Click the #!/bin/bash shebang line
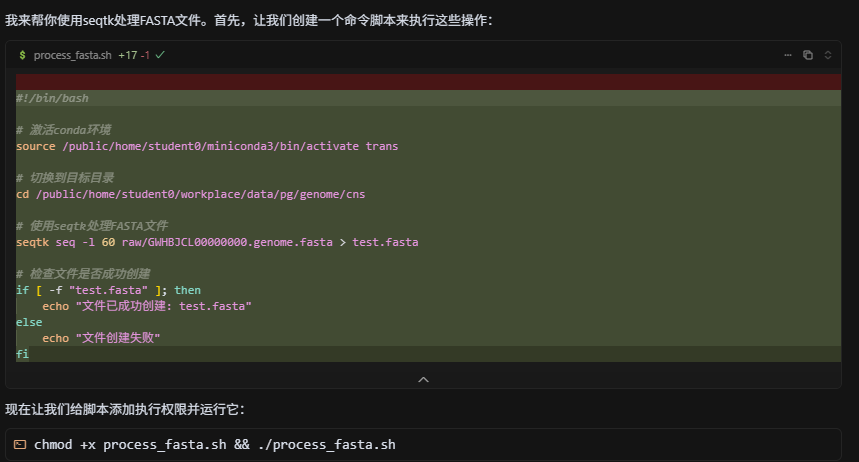The height and width of the screenshot is (462, 859). [53, 98]
